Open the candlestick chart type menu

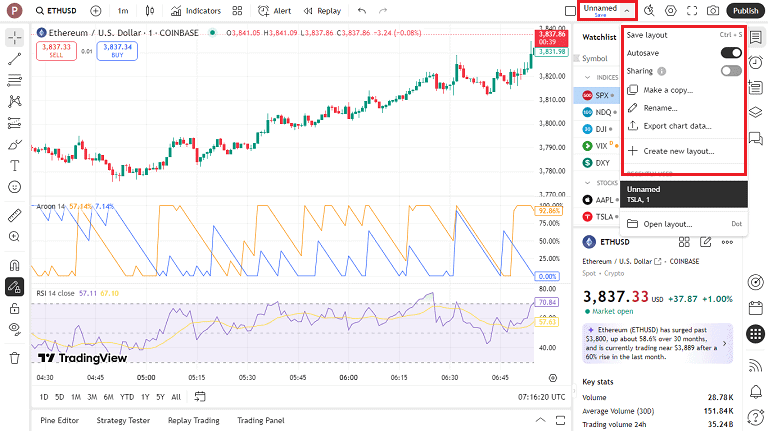tap(150, 11)
